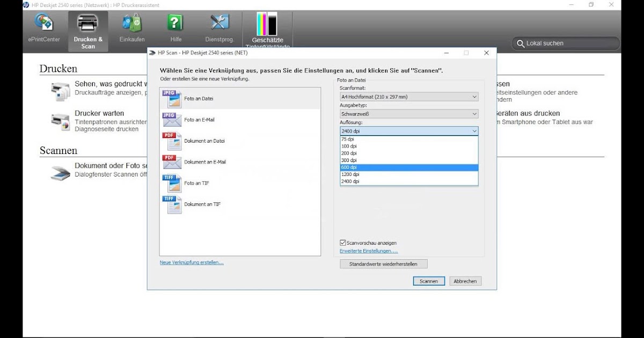Click into the Lokal suchen search field

click(566, 43)
